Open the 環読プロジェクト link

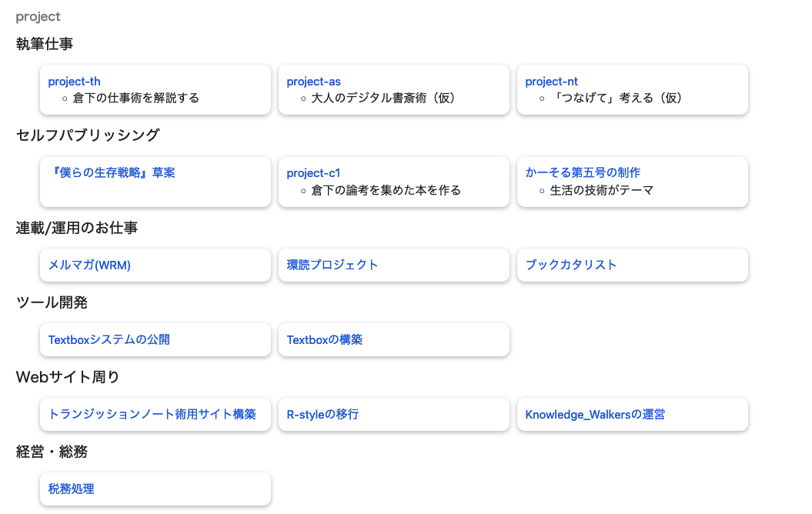[x=332, y=264]
